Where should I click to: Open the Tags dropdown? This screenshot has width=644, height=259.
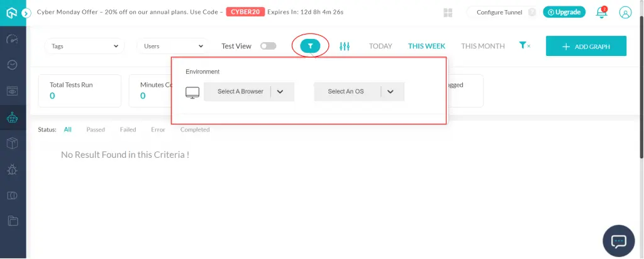[84, 46]
